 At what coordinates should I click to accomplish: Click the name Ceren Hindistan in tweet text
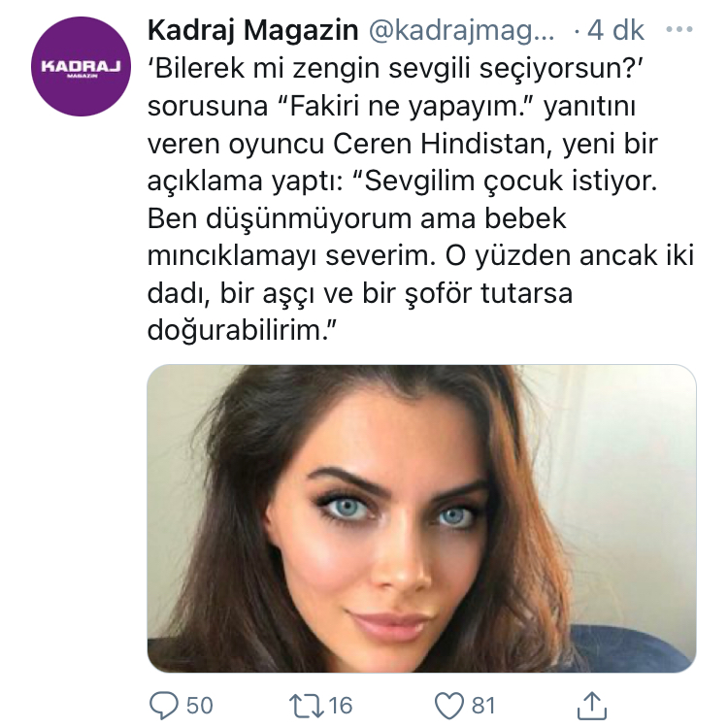pos(439,144)
